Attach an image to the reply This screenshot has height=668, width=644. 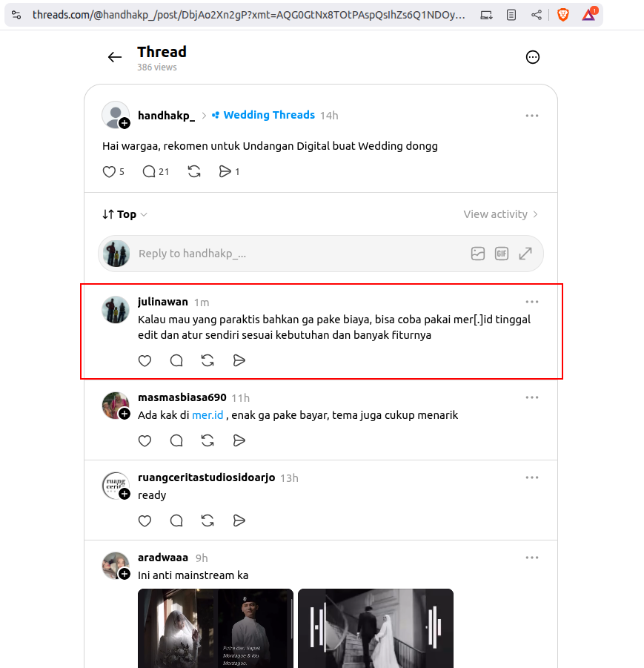tap(478, 254)
